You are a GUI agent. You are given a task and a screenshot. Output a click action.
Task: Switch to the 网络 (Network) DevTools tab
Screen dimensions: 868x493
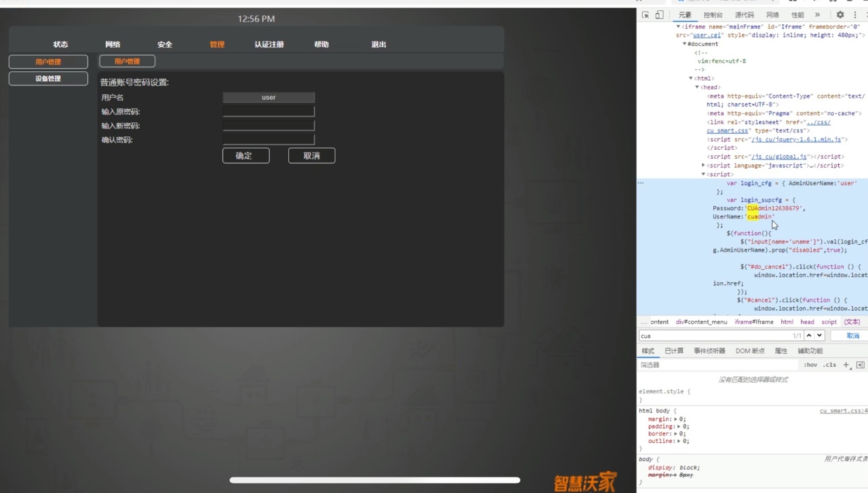[x=772, y=15]
